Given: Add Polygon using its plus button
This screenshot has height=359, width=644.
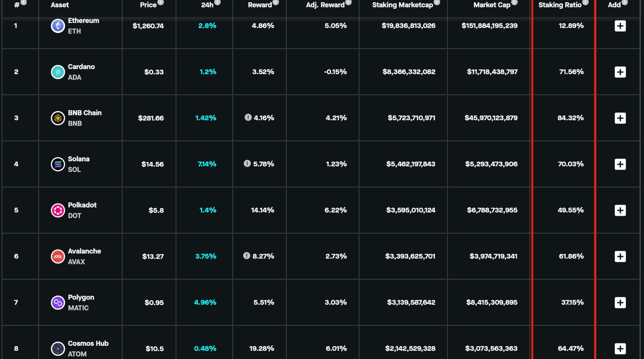Looking at the screenshot, I should [x=620, y=303].
